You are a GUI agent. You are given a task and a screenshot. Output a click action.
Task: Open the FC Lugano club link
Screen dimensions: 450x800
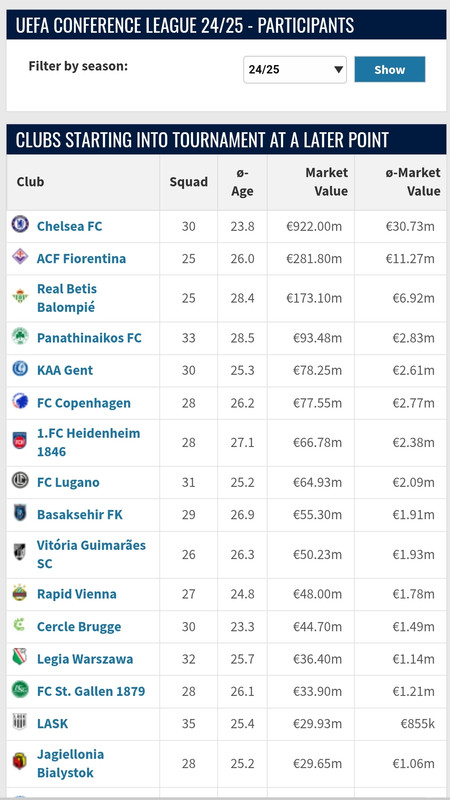pos(68,482)
